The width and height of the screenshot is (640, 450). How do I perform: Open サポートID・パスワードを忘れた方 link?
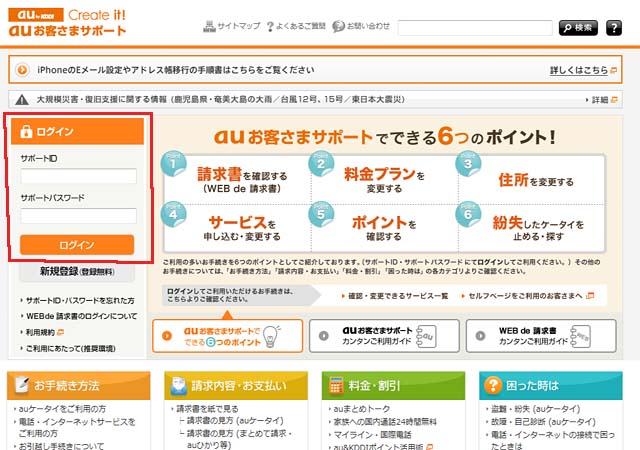[x=80, y=301]
